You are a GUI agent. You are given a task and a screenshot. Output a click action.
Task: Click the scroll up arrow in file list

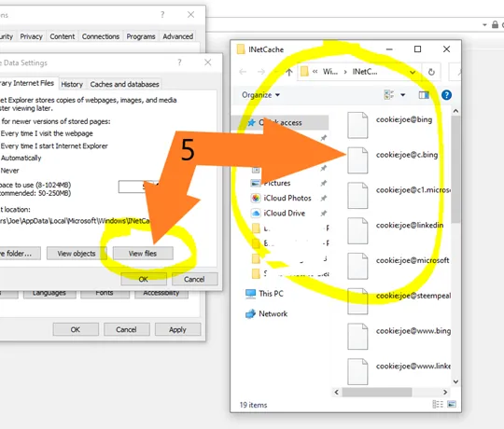455,111
